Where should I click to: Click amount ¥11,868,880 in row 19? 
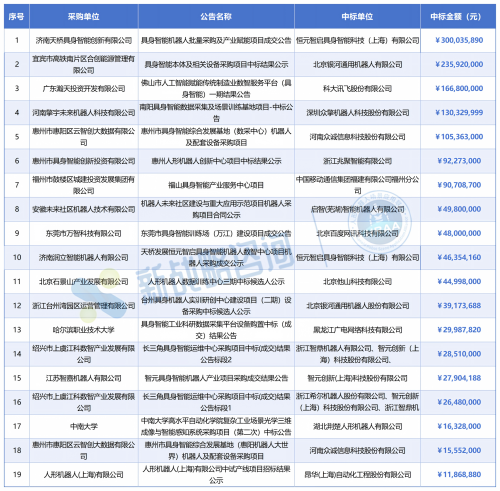[459, 475]
